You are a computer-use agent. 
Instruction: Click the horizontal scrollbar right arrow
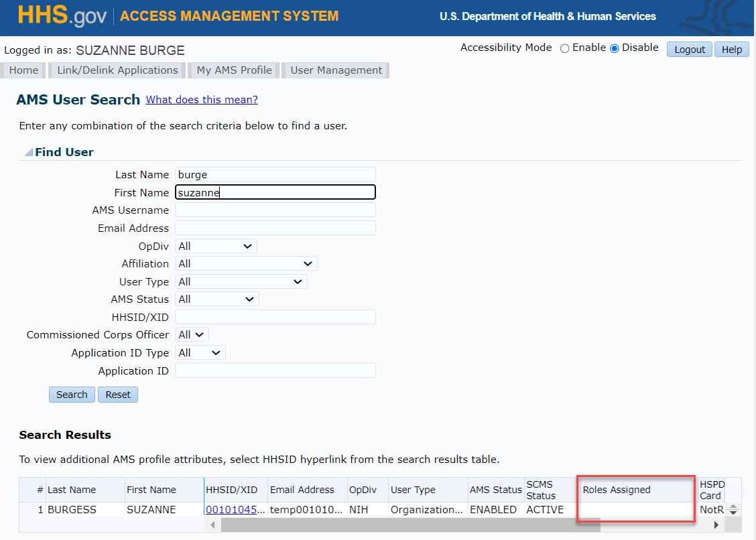click(716, 525)
